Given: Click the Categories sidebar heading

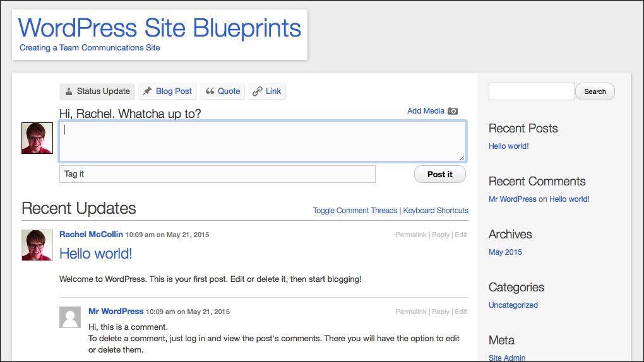Looking at the screenshot, I should pyautogui.click(x=516, y=288).
